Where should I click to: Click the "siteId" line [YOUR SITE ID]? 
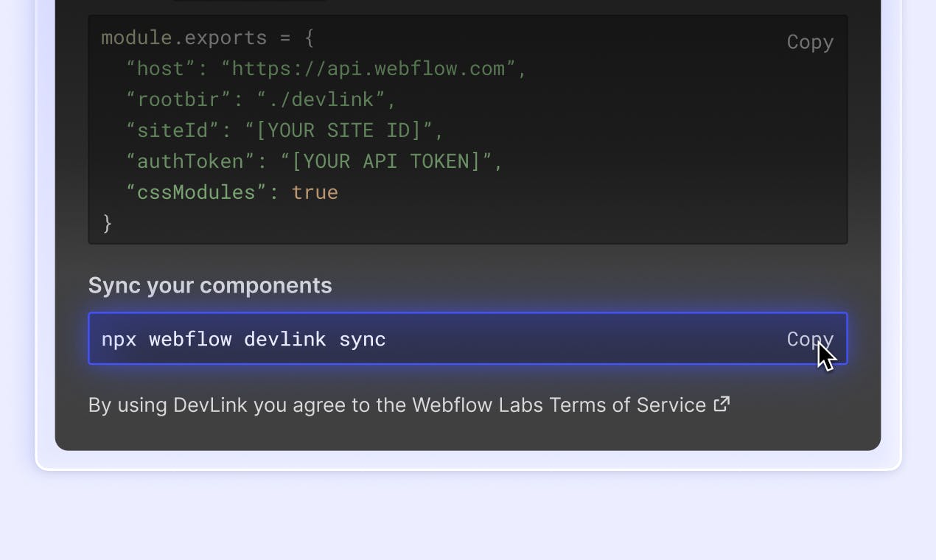284,130
